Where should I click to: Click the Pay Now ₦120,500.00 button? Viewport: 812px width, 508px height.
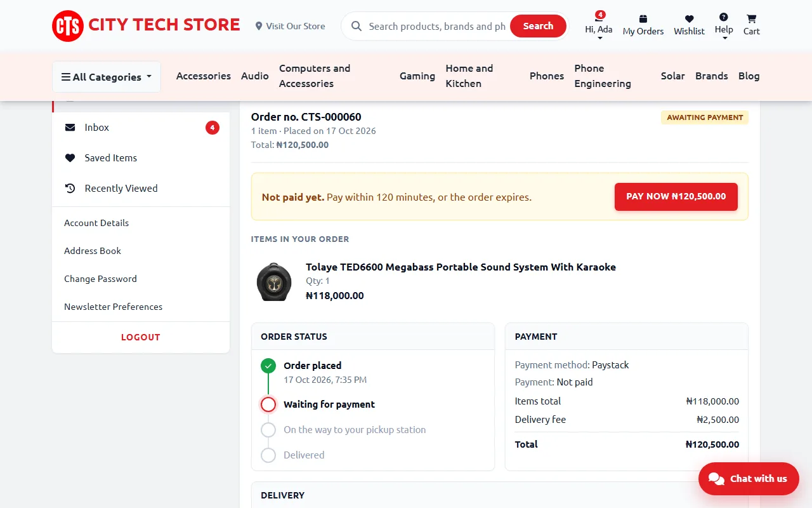[676, 197]
